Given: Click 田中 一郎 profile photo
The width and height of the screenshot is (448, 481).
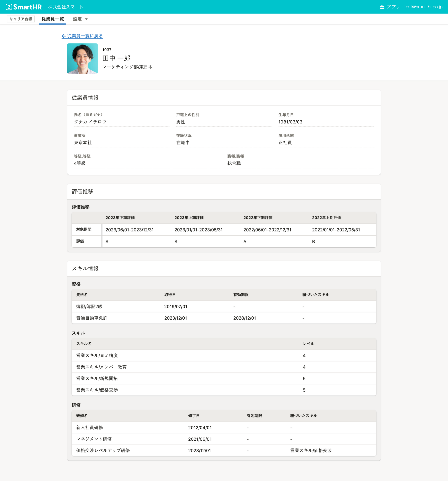Looking at the screenshot, I should point(82,59).
